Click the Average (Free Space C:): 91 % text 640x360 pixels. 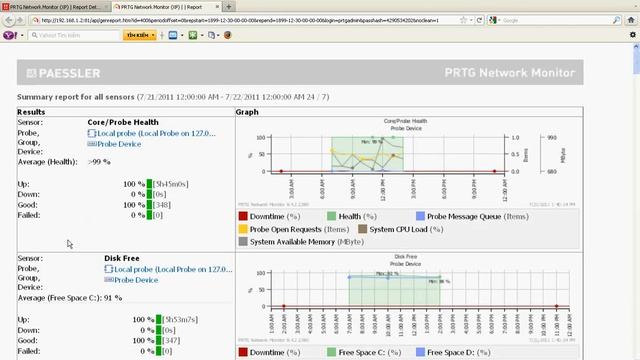[70, 298]
